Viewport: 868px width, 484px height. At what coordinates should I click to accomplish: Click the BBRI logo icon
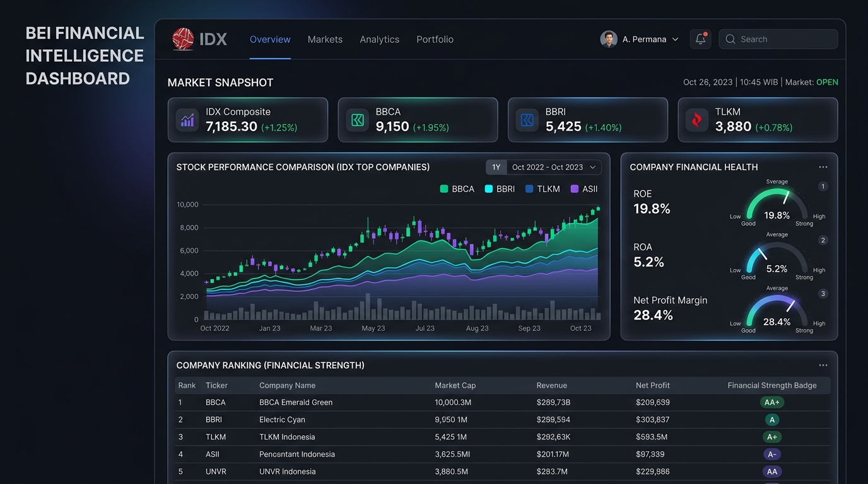[527, 120]
